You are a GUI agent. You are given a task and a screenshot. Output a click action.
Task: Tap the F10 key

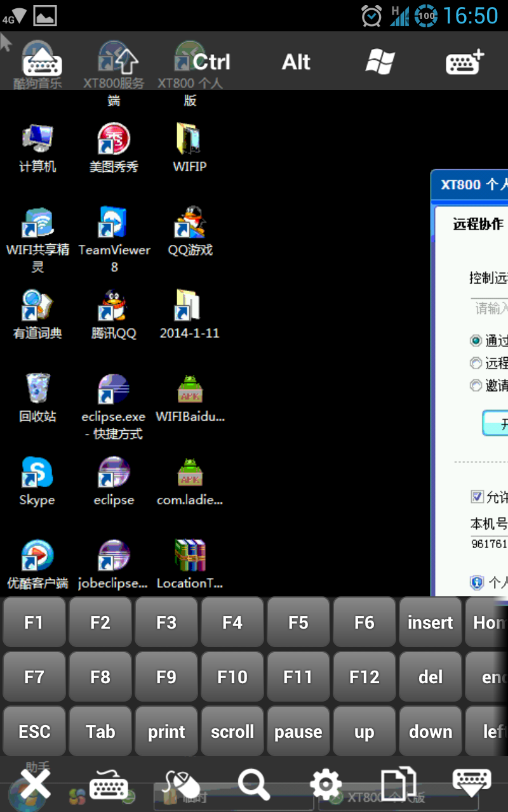232,677
